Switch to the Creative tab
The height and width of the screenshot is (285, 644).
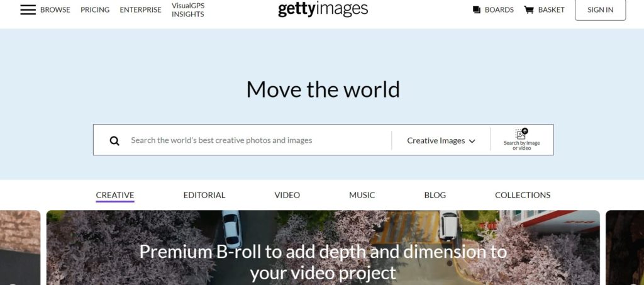(x=115, y=195)
